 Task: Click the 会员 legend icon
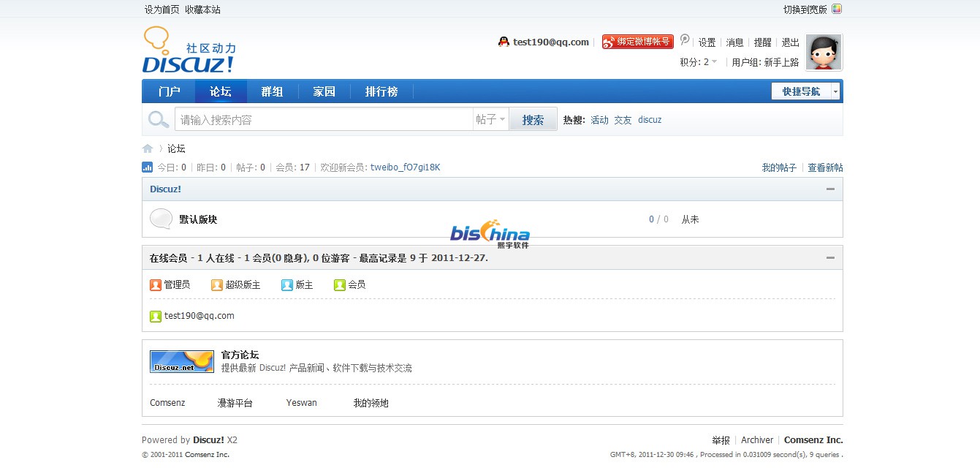coord(339,284)
